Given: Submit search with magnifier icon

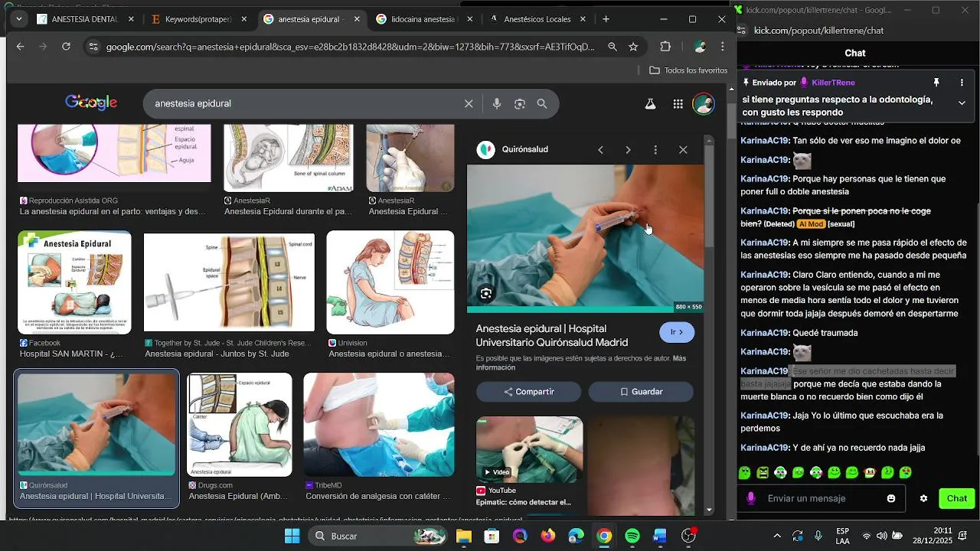Looking at the screenshot, I should tap(542, 104).
